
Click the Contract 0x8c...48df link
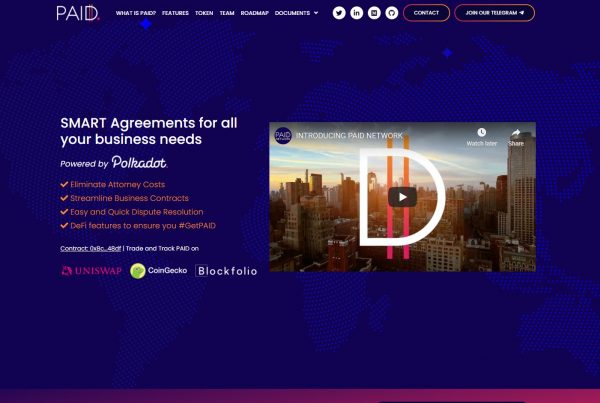pos(92,248)
